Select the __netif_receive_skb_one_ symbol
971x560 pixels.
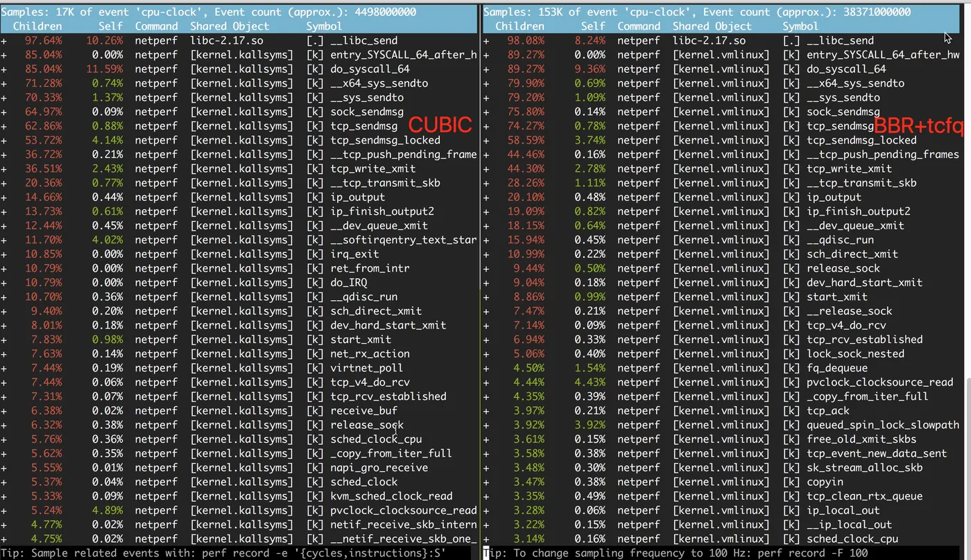404,539
